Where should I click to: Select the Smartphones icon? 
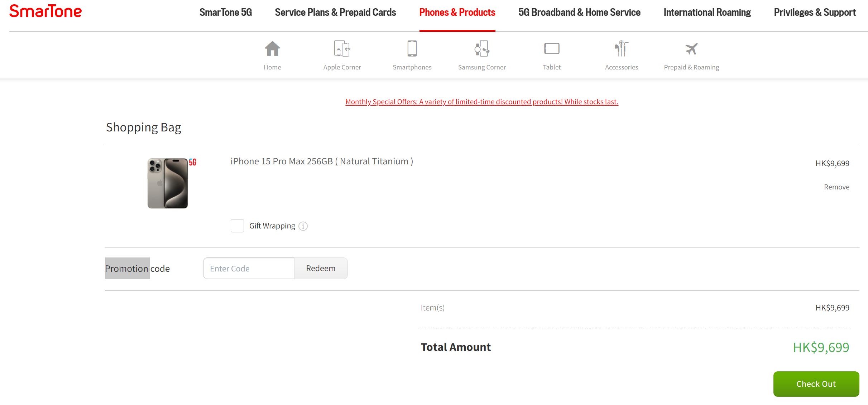(x=412, y=49)
